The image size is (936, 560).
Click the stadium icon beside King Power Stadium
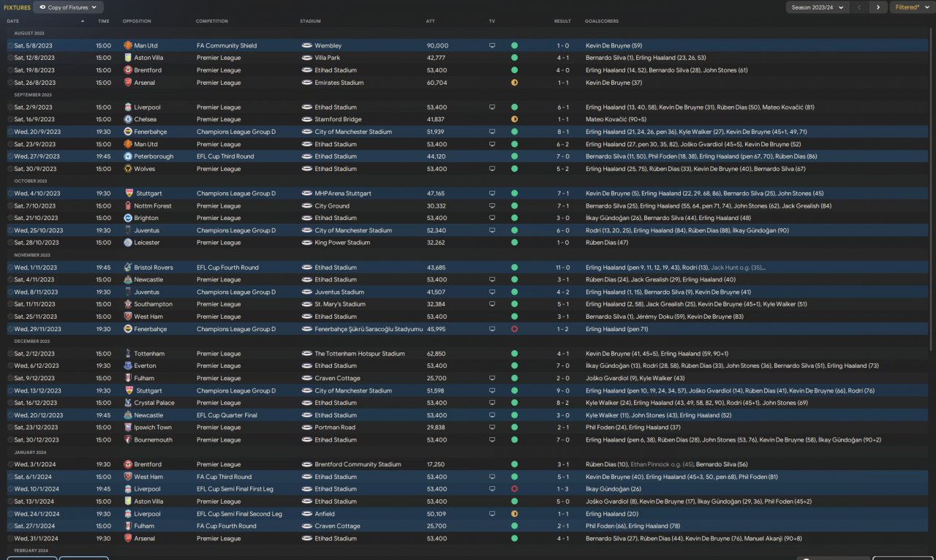click(x=306, y=243)
